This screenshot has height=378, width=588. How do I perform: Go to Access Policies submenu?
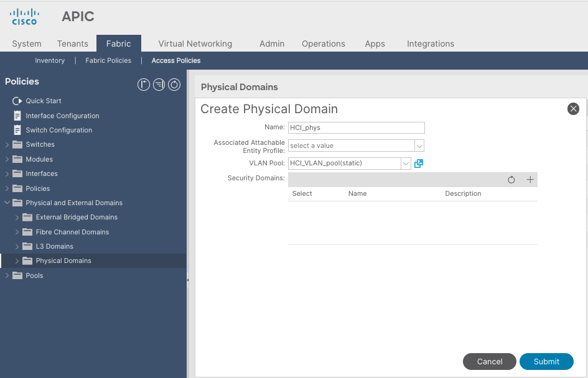[x=176, y=60]
